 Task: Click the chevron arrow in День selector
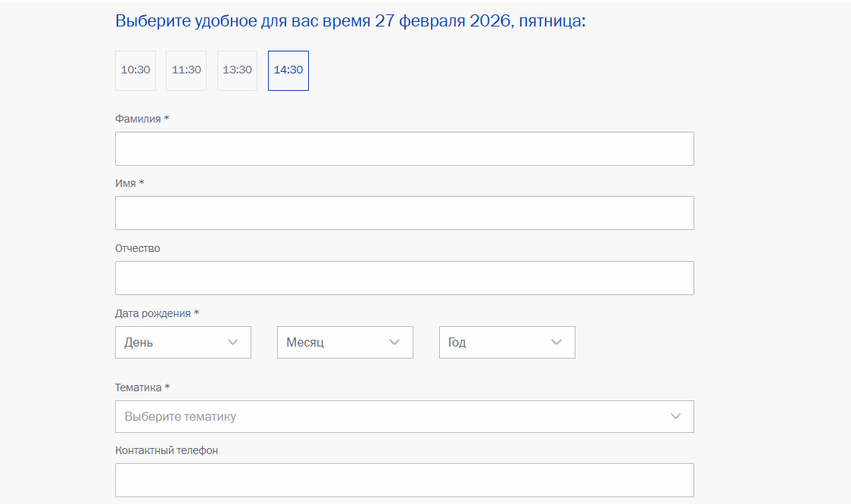pyautogui.click(x=233, y=342)
